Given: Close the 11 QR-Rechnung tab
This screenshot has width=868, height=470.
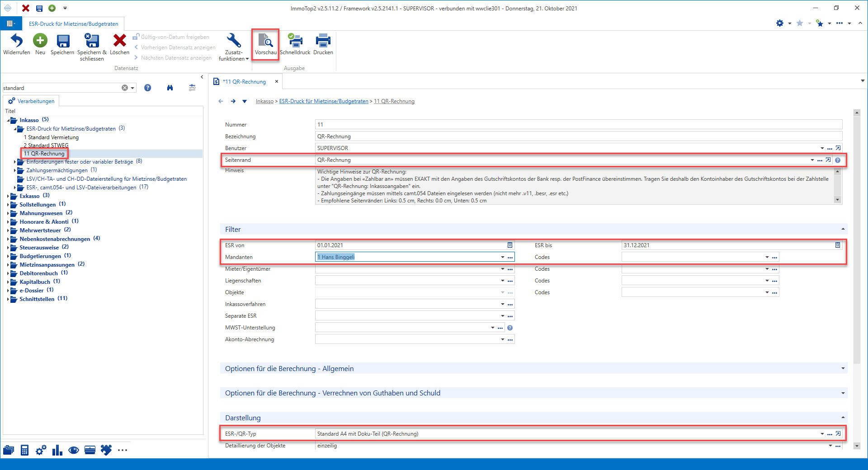Looking at the screenshot, I should [277, 82].
